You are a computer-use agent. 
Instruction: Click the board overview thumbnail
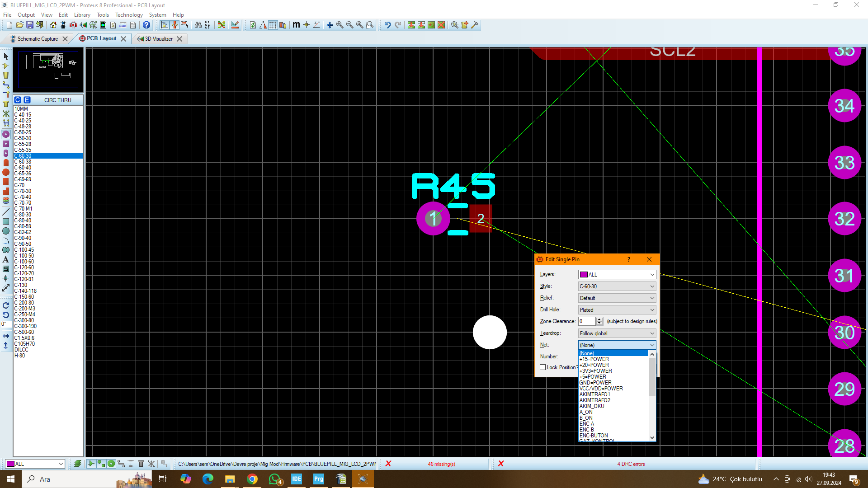click(x=48, y=70)
